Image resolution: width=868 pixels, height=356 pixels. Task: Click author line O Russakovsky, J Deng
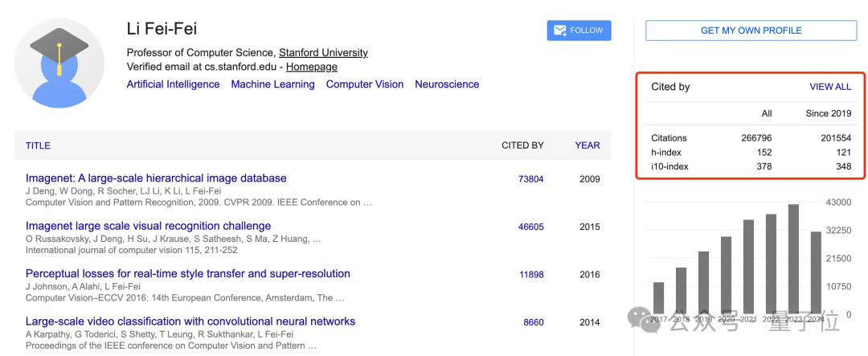173,239
